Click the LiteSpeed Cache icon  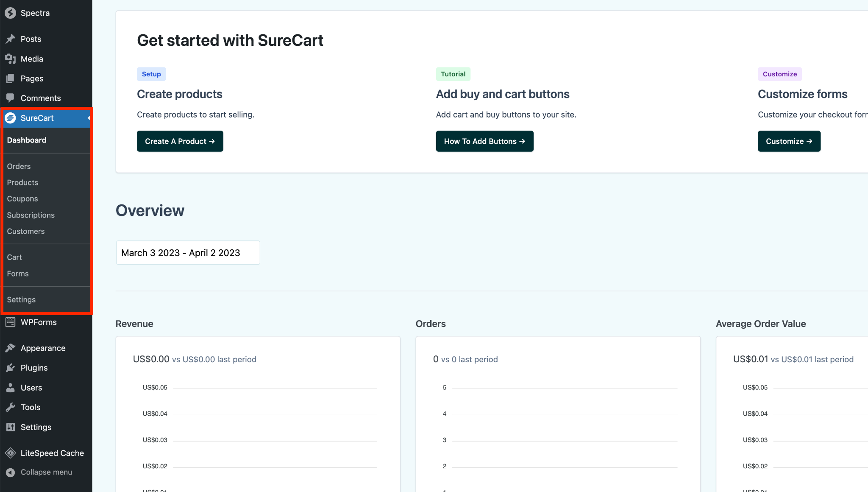[x=11, y=453]
